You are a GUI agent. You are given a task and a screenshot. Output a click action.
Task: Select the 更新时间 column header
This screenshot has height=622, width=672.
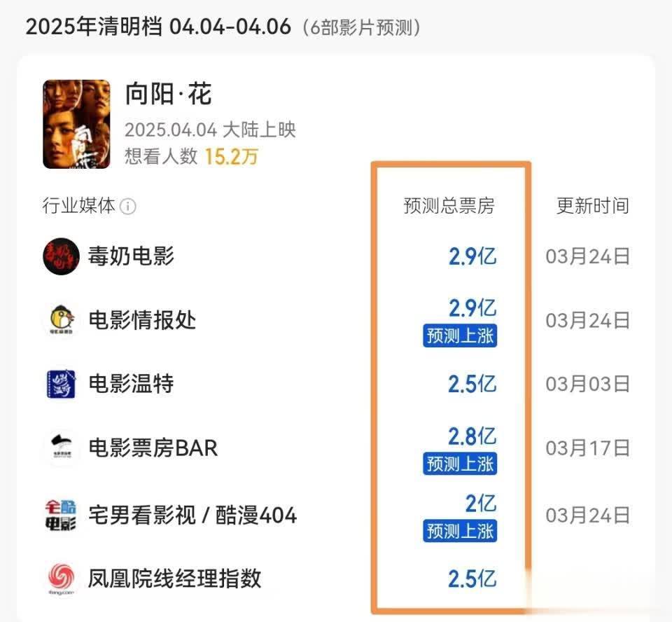tap(593, 206)
